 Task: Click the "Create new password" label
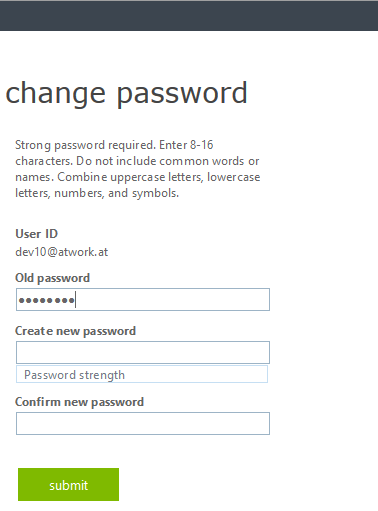click(x=75, y=331)
